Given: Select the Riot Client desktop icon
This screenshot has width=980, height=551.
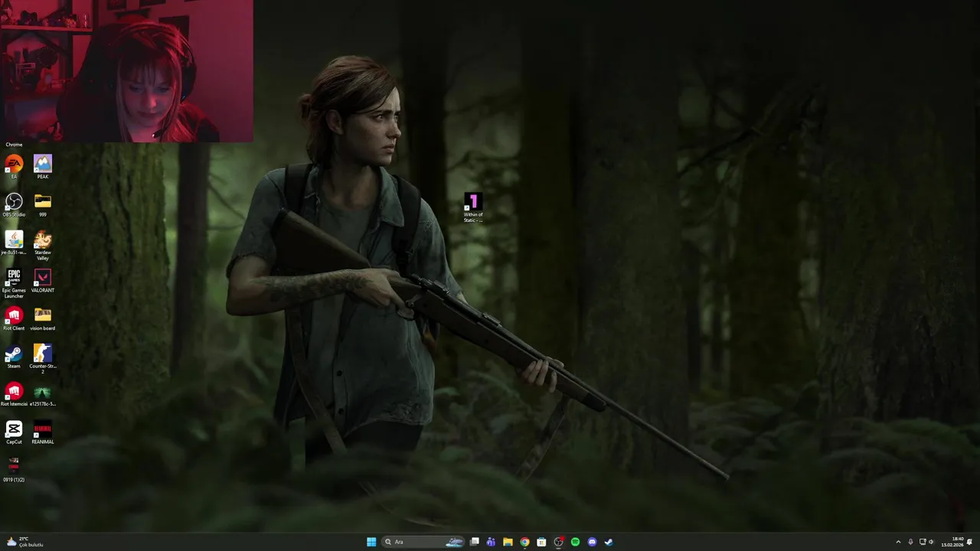Looking at the screenshot, I should pos(14,318).
